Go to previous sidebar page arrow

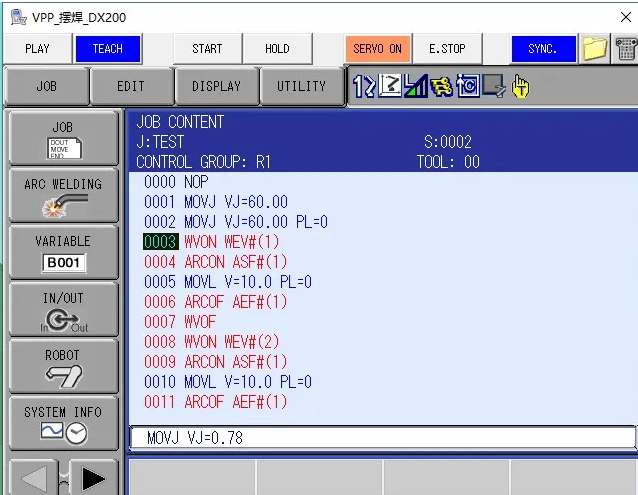click(34, 478)
